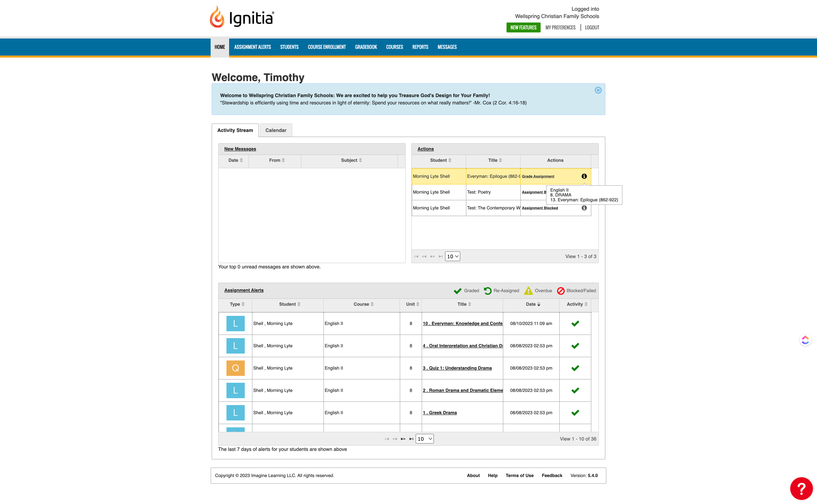Viewport: 817px width, 504px height.
Task: Sort Assignment Alerts by Course column
Action: [x=363, y=304]
